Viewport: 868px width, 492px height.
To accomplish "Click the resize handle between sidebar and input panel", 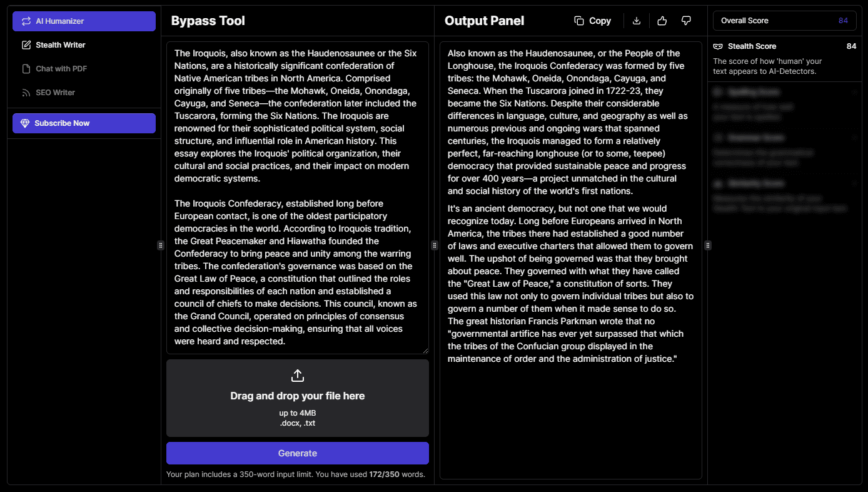I will click(161, 245).
